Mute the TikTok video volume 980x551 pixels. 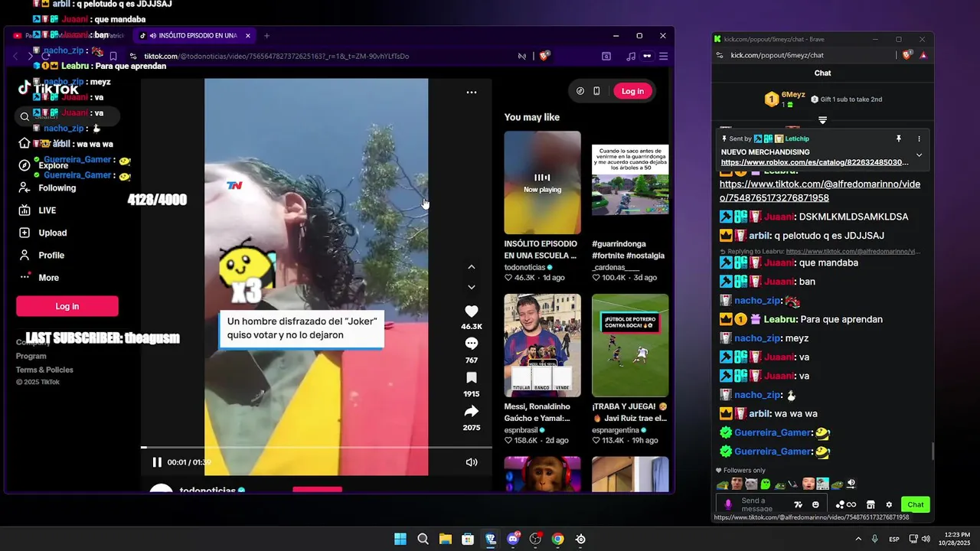coord(472,462)
